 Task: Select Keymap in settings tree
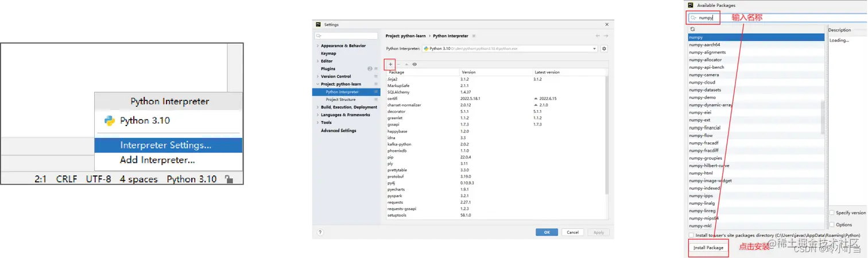[328, 53]
